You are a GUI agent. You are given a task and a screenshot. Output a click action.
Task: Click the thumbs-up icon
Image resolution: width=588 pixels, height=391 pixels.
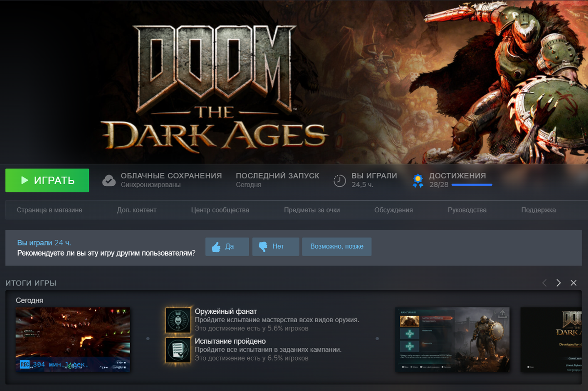(216, 247)
